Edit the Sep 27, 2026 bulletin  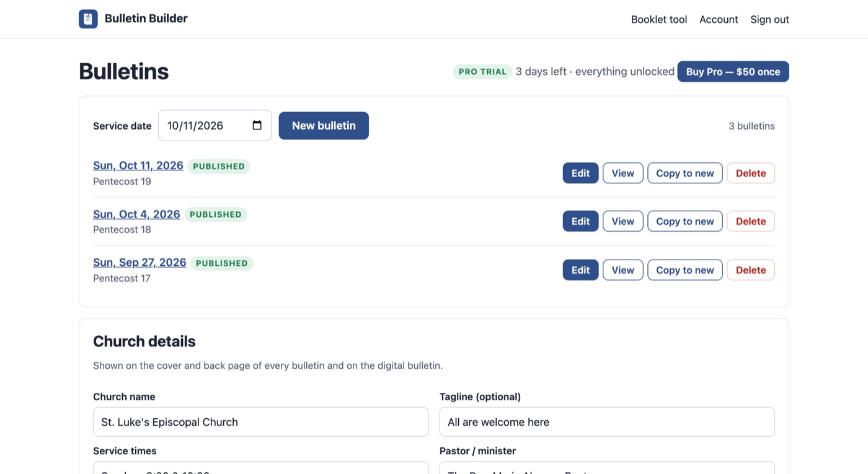coord(580,270)
